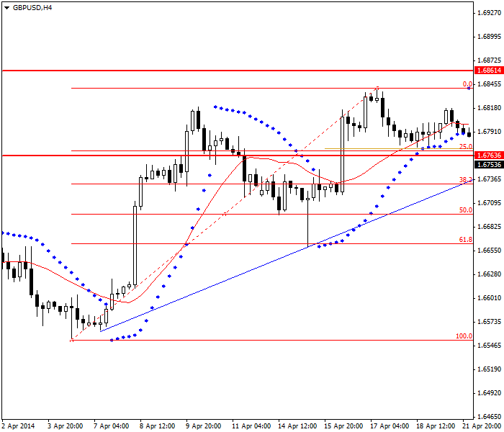
Task: Select the red 1.67636 price tag
Action: 488,156
